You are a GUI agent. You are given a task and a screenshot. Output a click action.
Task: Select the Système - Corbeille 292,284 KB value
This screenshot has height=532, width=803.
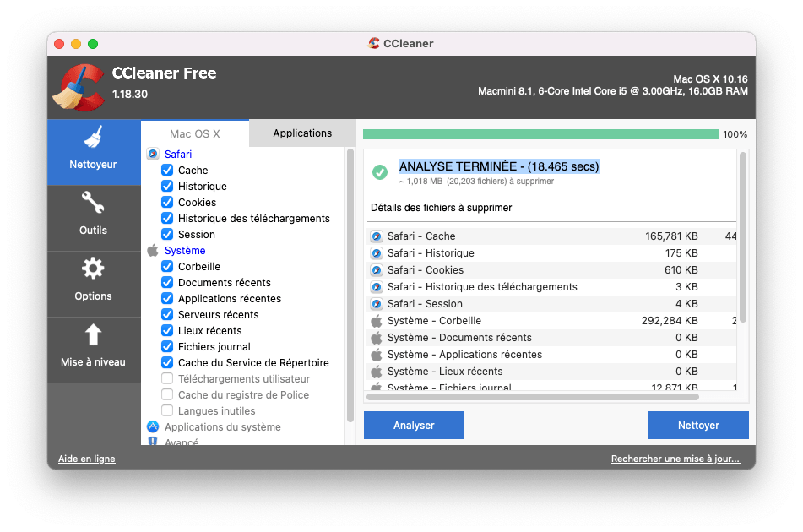point(670,321)
